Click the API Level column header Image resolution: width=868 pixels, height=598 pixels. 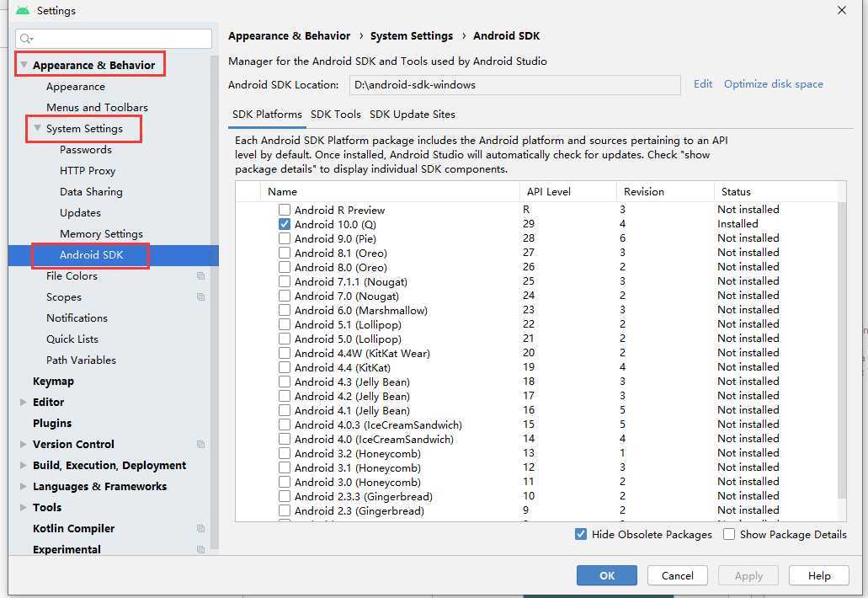click(x=568, y=191)
